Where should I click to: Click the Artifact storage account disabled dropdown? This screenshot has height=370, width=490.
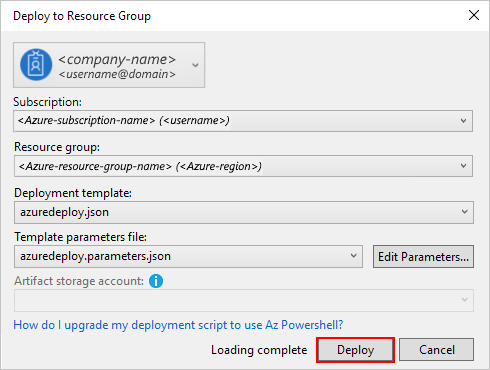click(x=244, y=300)
